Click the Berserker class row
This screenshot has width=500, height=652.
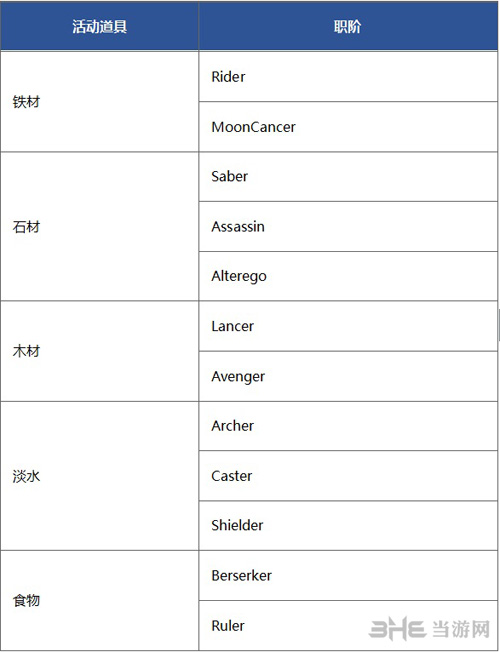pos(348,575)
